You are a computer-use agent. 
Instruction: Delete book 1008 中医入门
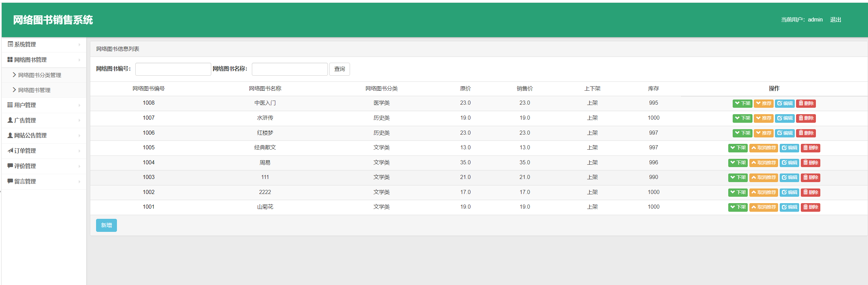tap(806, 103)
